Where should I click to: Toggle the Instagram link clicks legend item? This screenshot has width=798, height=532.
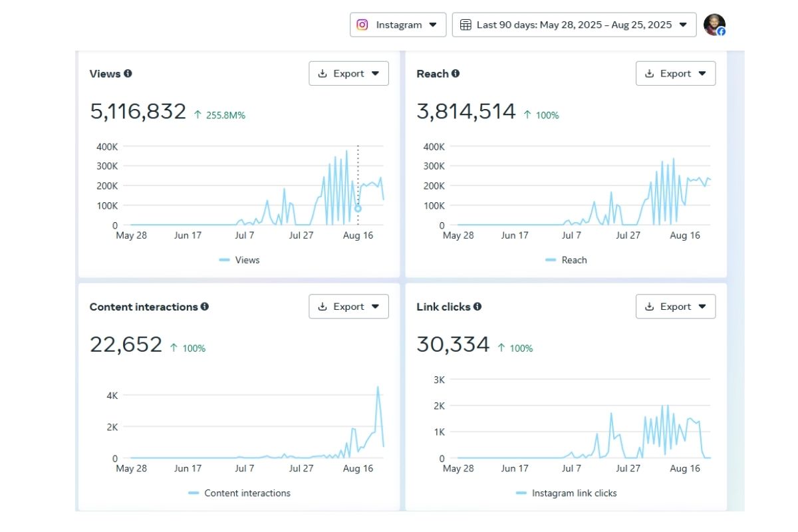point(567,493)
